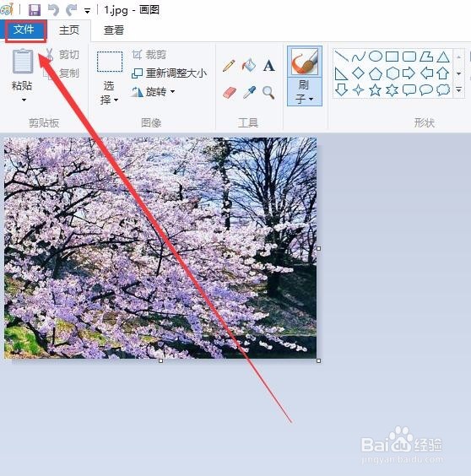Viewport: 471px width, 476px height.
Task: Switch to the 主页 ribbon tab
Action: click(69, 30)
